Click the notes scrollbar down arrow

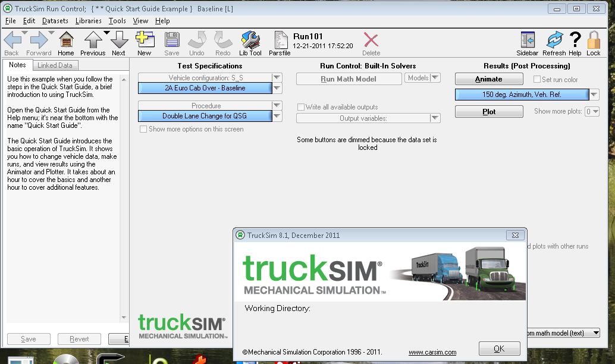(x=124, y=318)
